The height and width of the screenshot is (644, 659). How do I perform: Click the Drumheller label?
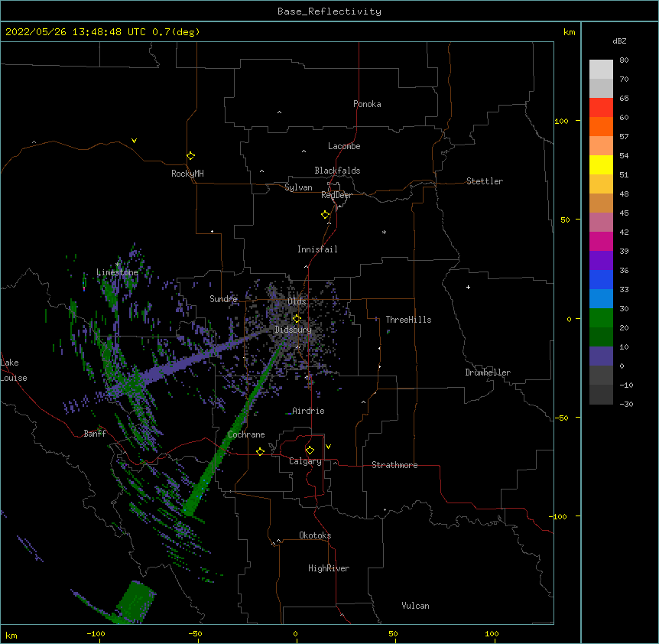(488, 372)
